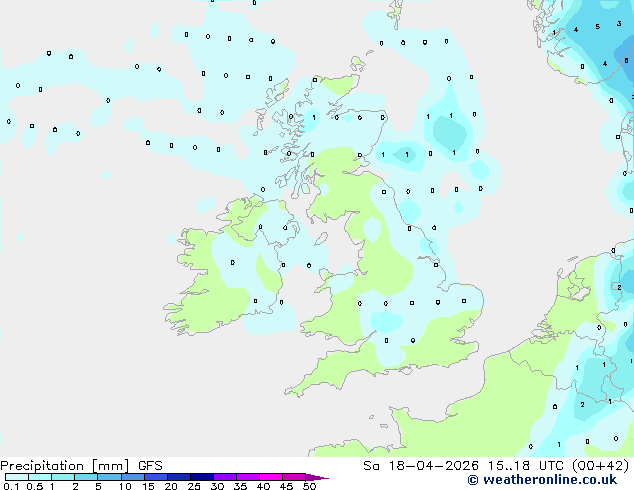Pick the legend swatch between 10 and 15
Viewport: 634px width, 490px height.
(133, 477)
